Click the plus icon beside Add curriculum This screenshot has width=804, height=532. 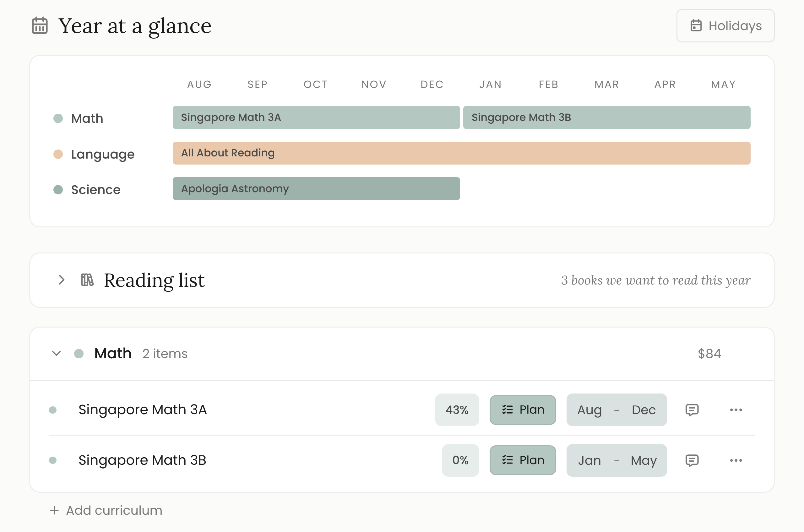[x=54, y=510]
